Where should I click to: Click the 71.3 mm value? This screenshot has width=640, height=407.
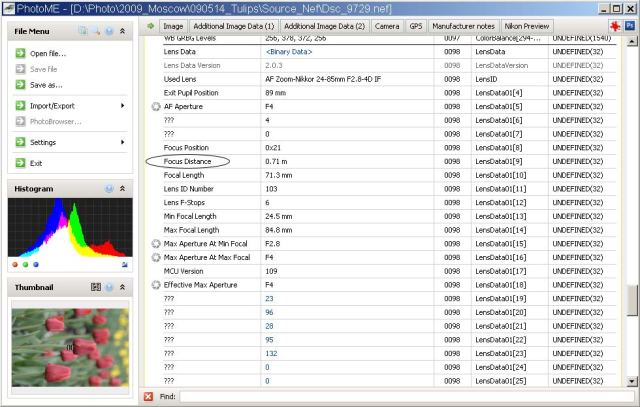[x=279, y=175]
